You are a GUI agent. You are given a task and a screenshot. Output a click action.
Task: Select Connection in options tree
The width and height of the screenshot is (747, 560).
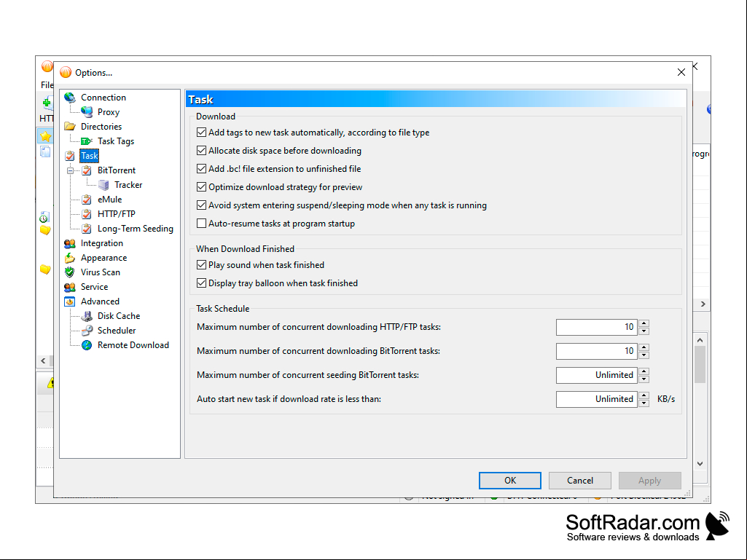click(103, 97)
